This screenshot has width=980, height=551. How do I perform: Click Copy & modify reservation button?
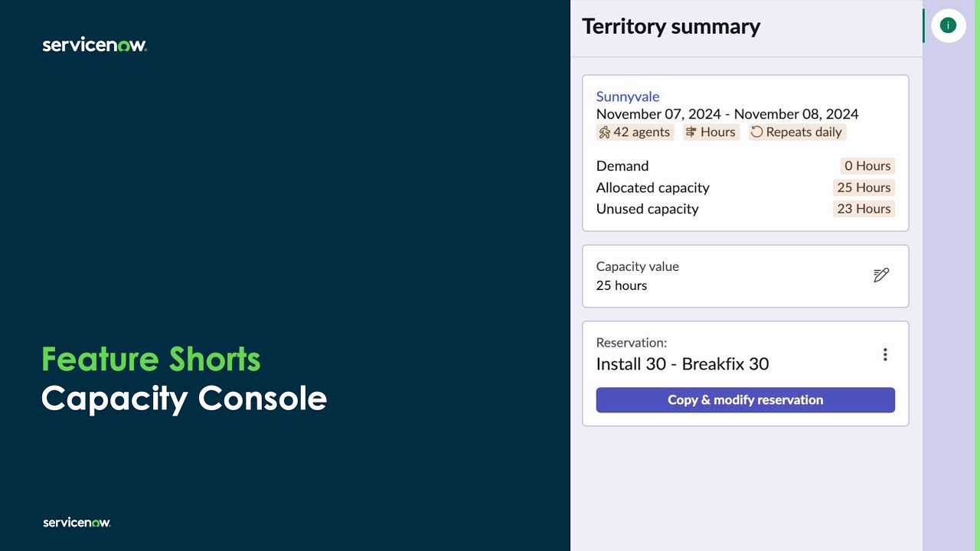coord(745,400)
